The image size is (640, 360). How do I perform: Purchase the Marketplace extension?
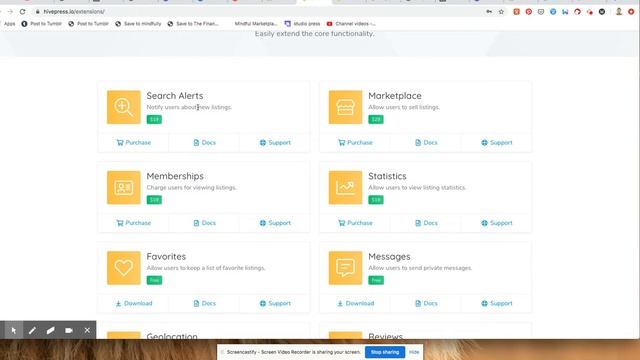click(356, 142)
